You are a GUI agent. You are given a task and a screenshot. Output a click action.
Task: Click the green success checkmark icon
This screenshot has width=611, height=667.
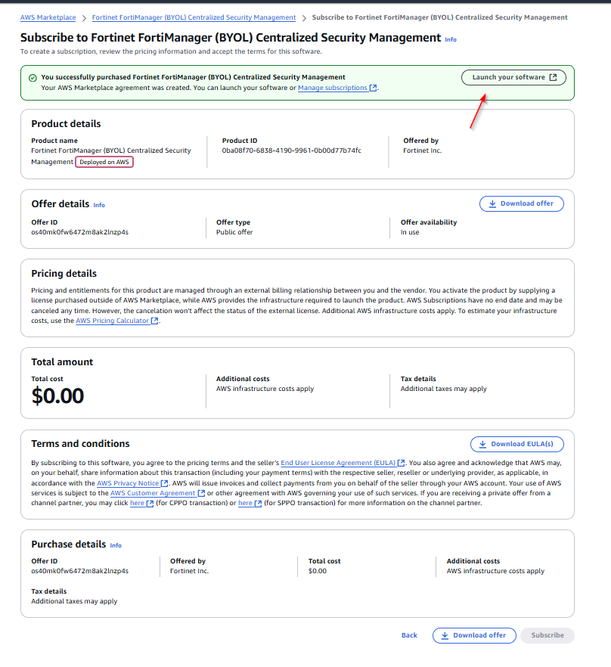[x=33, y=77]
